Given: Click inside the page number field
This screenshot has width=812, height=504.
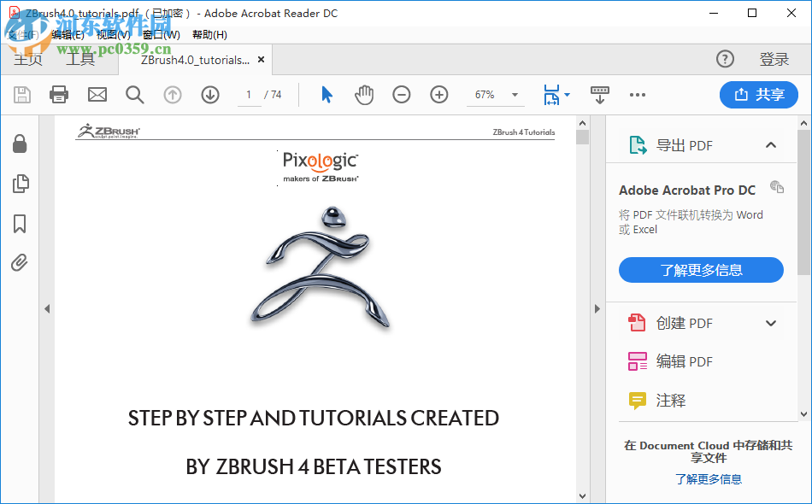Looking at the screenshot, I should (x=249, y=95).
